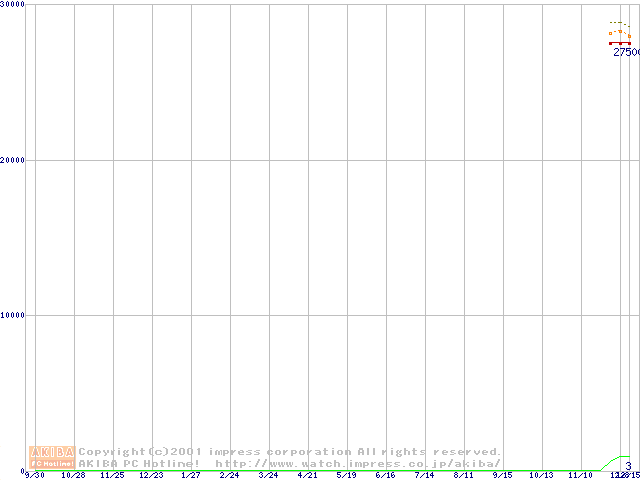Click the 12/23 date on x-axis
This screenshot has width=640, height=480.
point(151,475)
